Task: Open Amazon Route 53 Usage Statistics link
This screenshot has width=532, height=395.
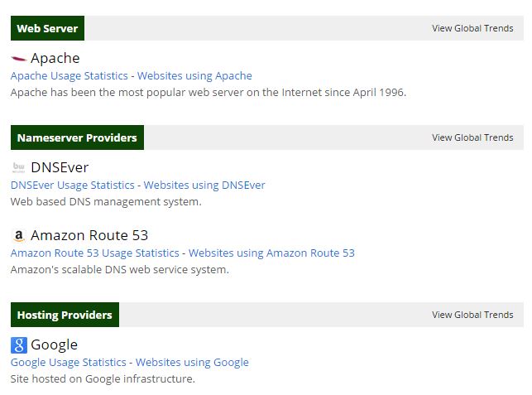Action: point(95,253)
